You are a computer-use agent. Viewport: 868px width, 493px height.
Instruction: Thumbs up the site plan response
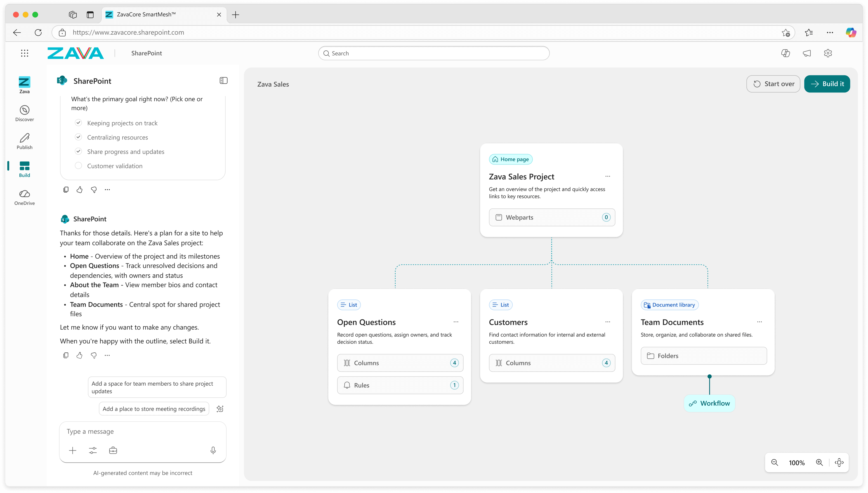point(80,355)
